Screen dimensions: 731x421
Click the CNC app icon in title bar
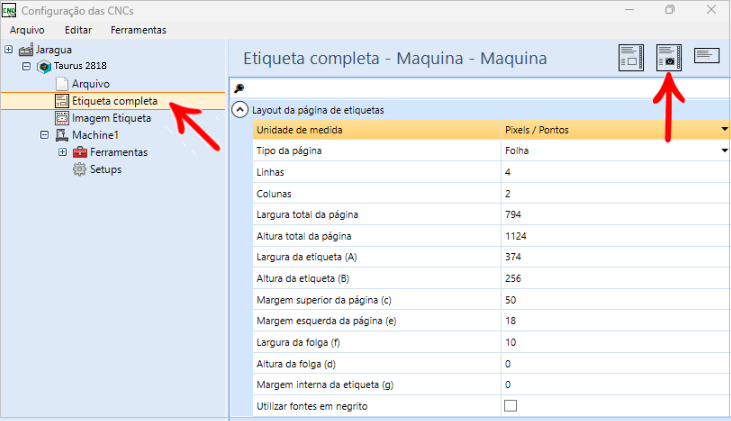pos(9,10)
